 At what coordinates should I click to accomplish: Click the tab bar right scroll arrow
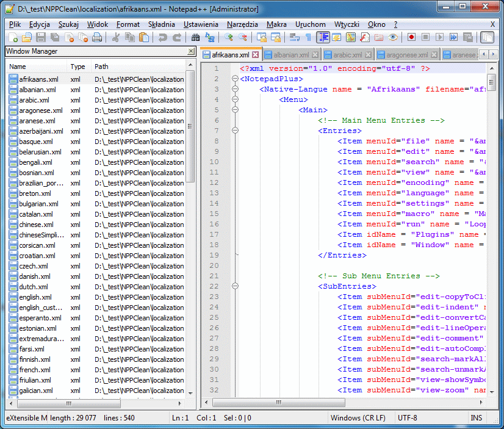pos(492,54)
